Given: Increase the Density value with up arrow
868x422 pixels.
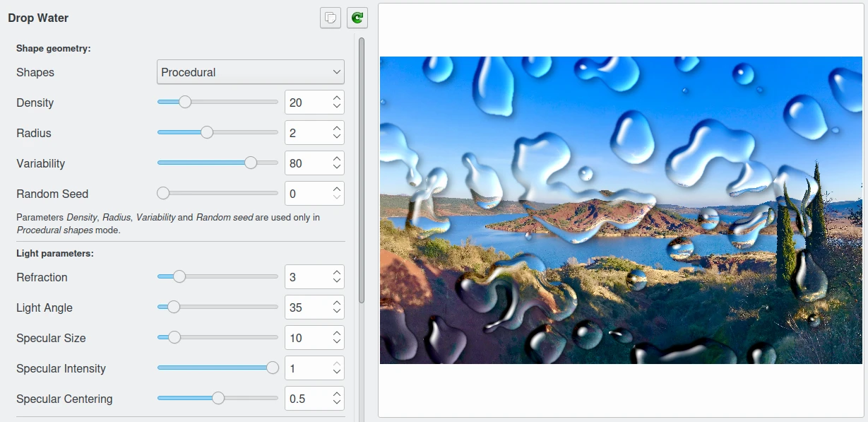Looking at the screenshot, I should (x=337, y=98).
